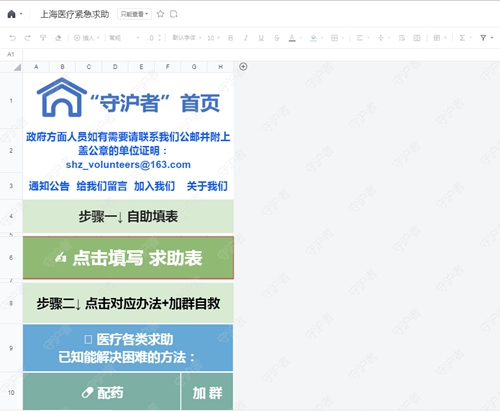Star the document as favorite
500x411 pixels.
pyautogui.click(x=160, y=14)
